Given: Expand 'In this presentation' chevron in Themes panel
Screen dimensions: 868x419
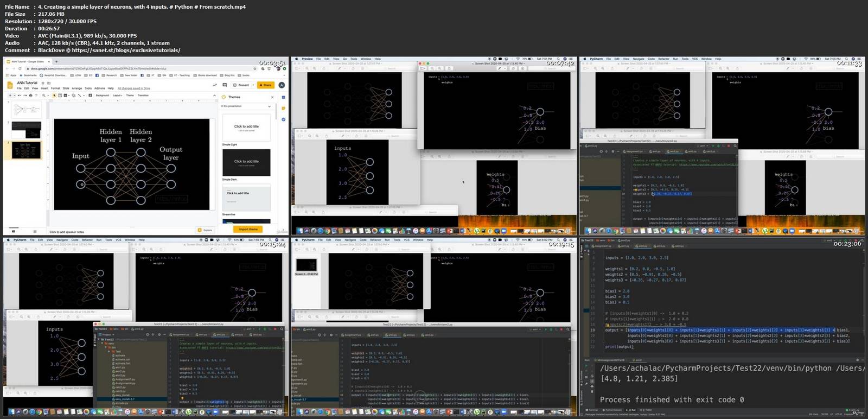Looking at the screenshot, I should (269, 106).
